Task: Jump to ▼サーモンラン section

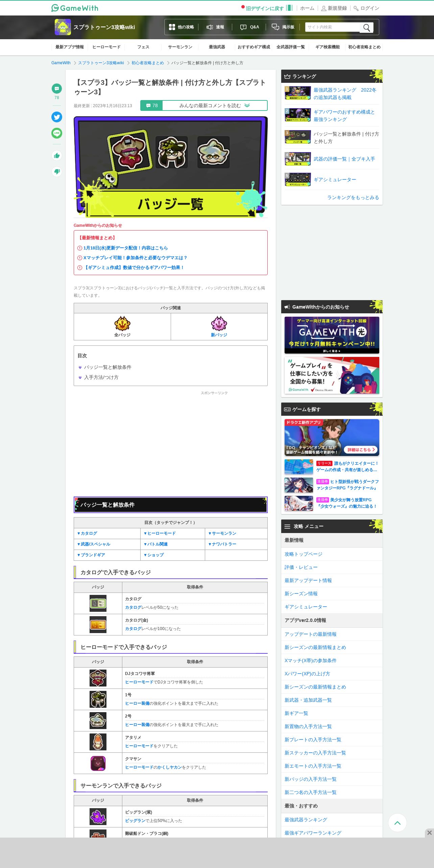Action: (222, 533)
